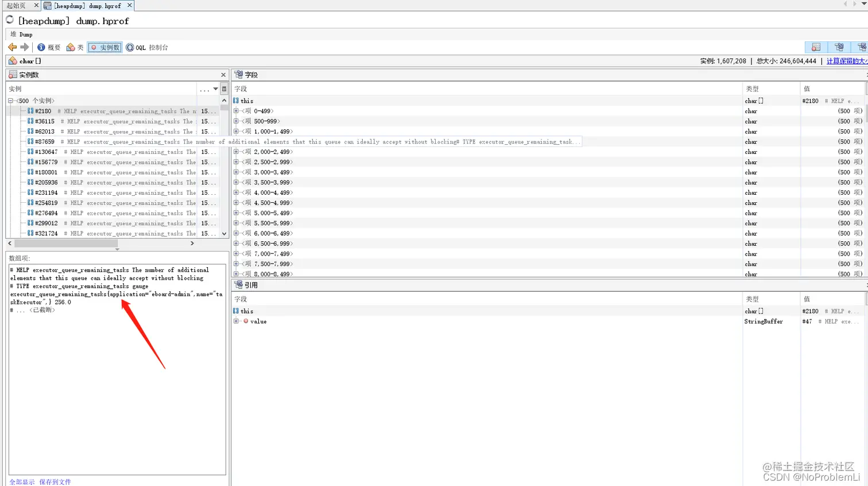Click the table column chooser icon

coord(224,89)
